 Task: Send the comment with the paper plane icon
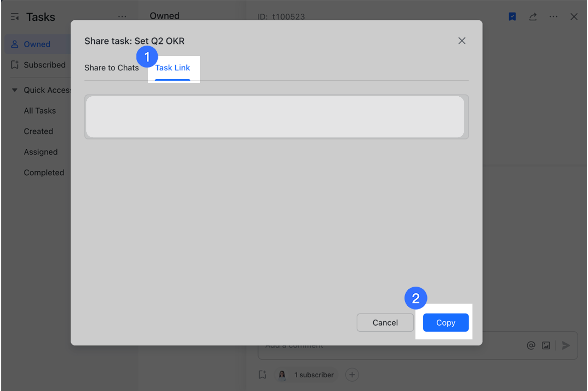coord(566,346)
